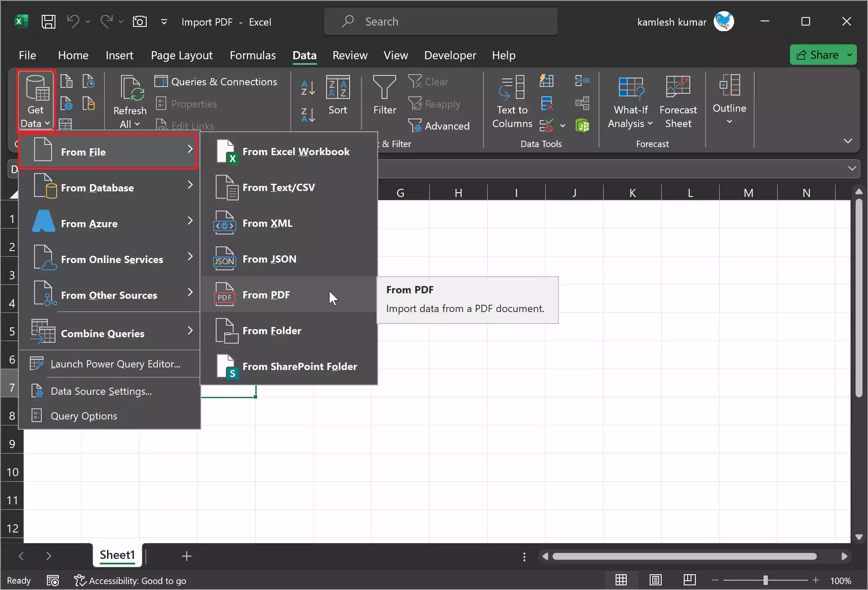Click the Save icon in title bar
This screenshot has width=868, height=590.
pos(48,21)
